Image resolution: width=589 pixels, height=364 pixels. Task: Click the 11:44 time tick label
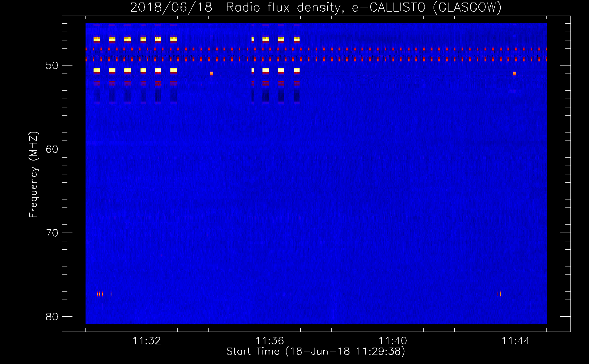516,341
